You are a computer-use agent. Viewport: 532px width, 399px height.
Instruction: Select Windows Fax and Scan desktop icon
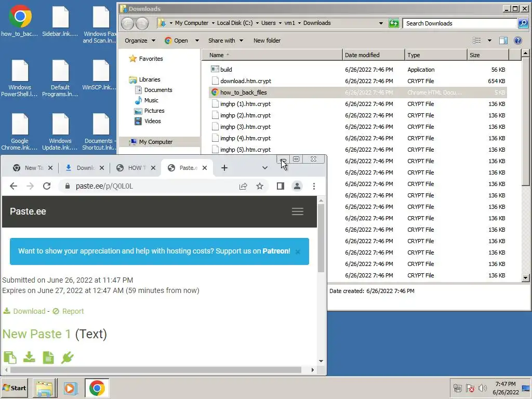[100, 24]
